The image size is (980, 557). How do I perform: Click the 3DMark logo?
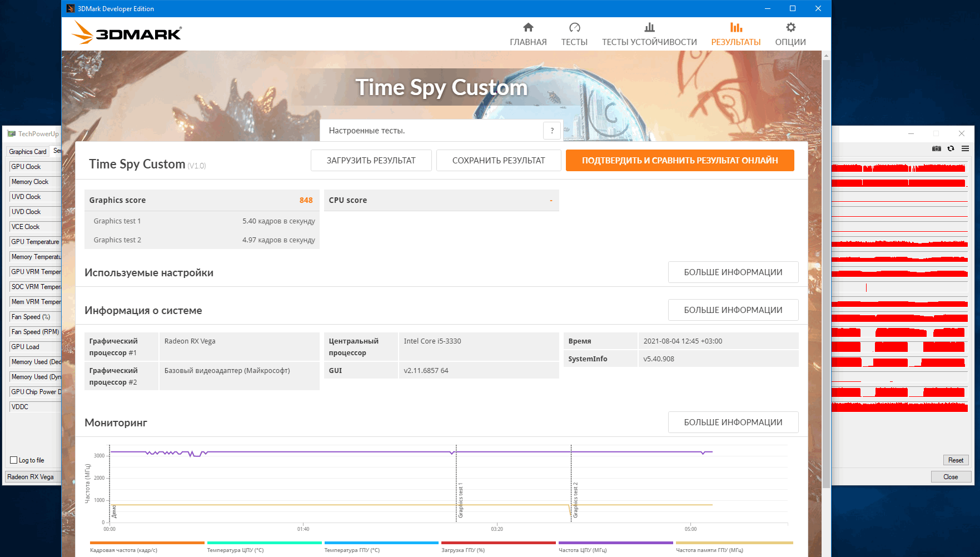tap(127, 33)
